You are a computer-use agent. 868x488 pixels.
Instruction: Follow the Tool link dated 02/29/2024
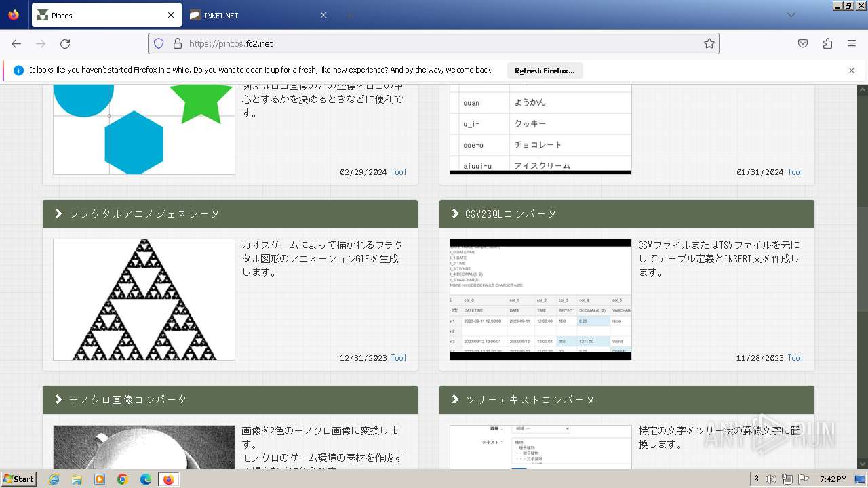399,172
